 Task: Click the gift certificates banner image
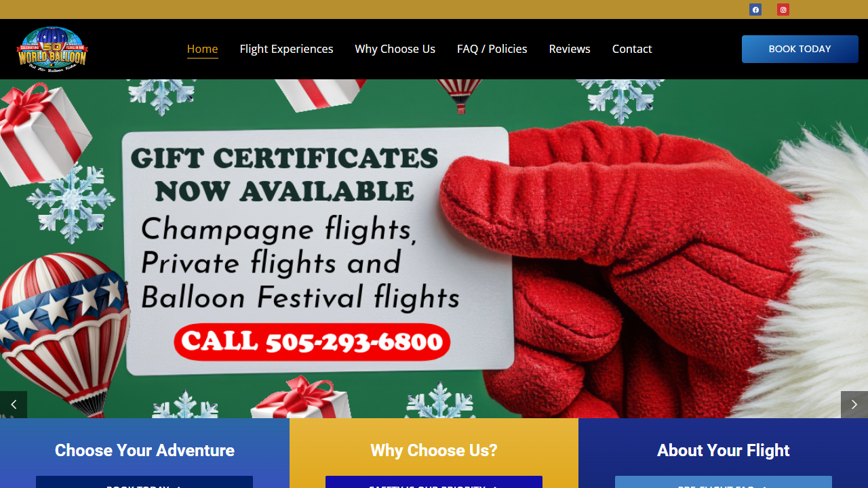point(434,249)
